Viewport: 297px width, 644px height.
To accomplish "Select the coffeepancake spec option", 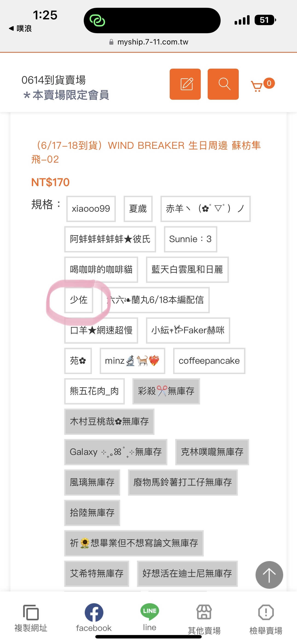I will point(209,361).
